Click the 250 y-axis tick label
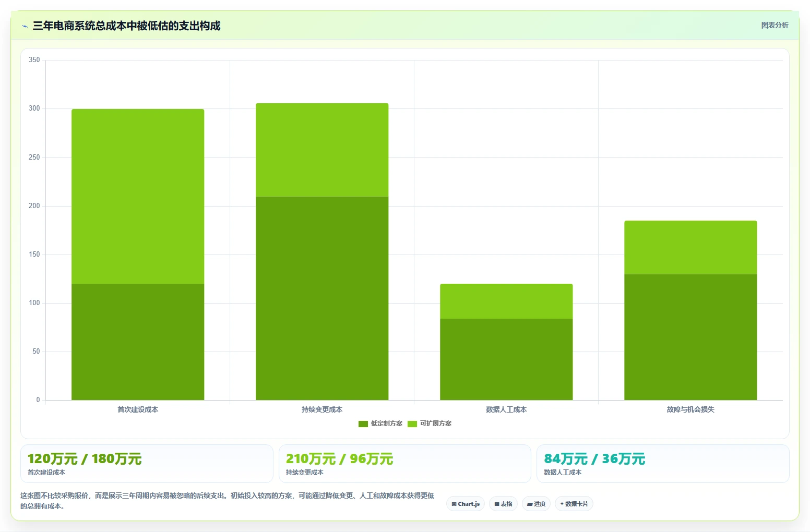Screen dimensions: 810x532 click(34, 157)
